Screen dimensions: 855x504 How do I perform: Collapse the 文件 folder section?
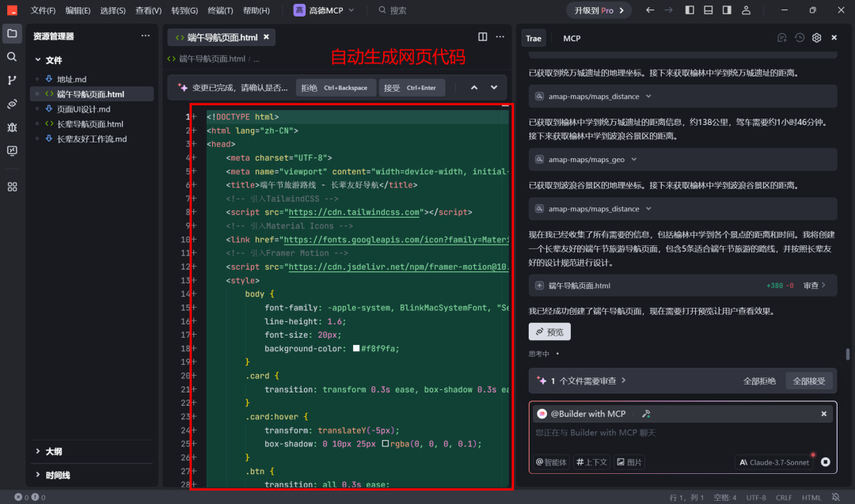[x=38, y=60]
